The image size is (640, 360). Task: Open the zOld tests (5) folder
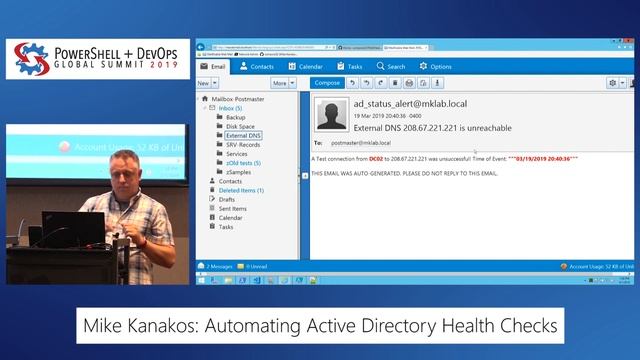(243, 163)
